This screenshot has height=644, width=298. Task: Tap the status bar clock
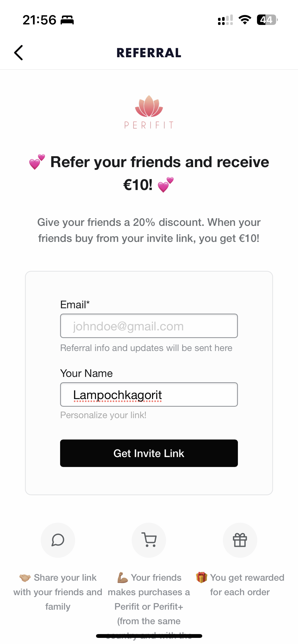click(x=39, y=20)
